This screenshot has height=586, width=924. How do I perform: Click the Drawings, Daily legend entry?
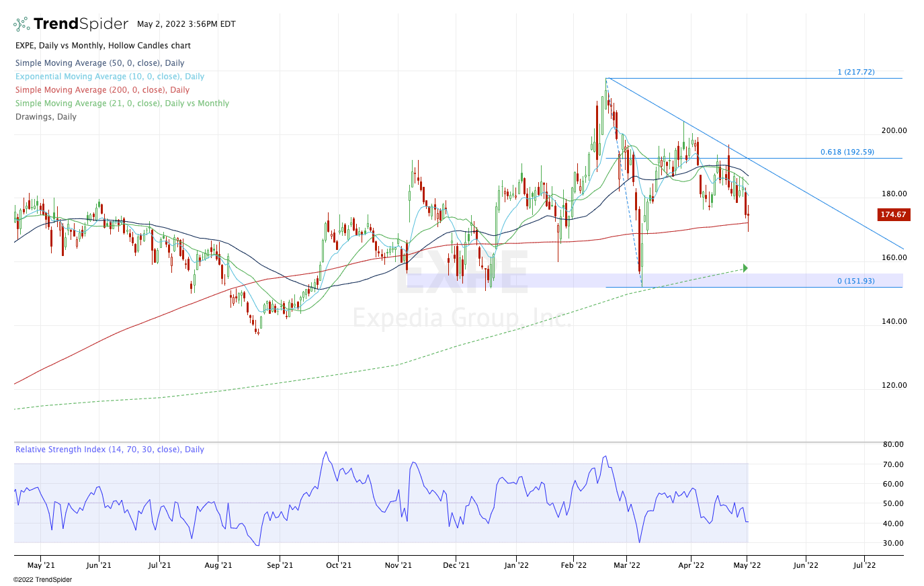coord(46,117)
